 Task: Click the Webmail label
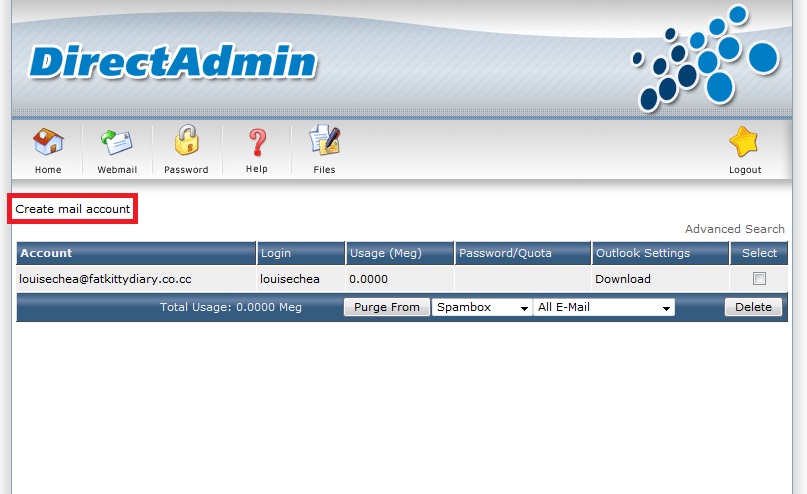pos(117,170)
